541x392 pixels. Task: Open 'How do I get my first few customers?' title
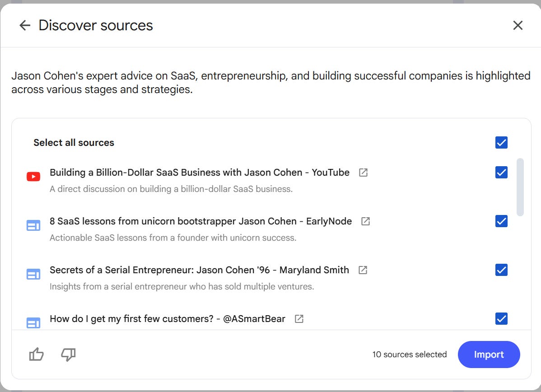[x=168, y=319]
